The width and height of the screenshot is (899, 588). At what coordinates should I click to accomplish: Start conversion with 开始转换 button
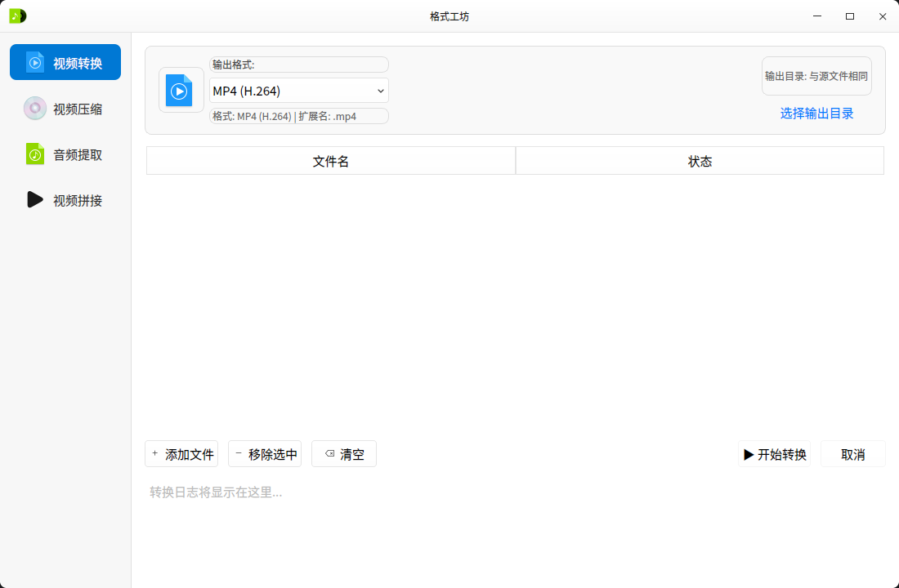click(x=775, y=454)
